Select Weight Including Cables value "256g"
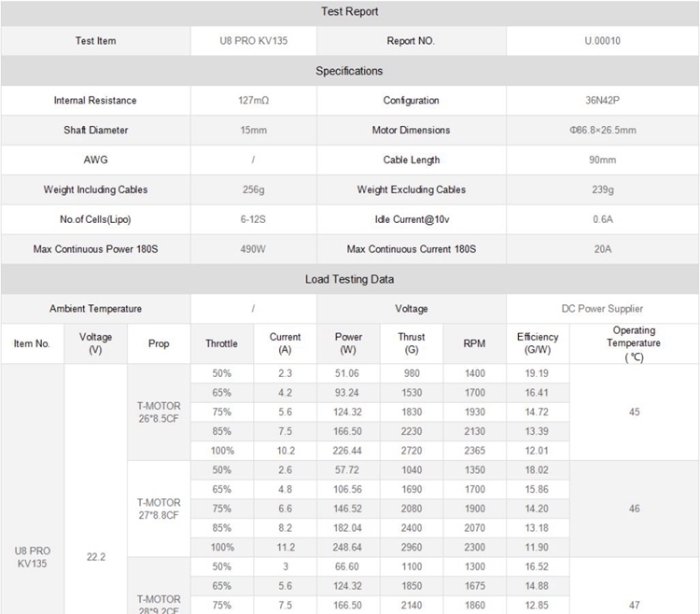Screen dimensions: 700x614 point(253,190)
